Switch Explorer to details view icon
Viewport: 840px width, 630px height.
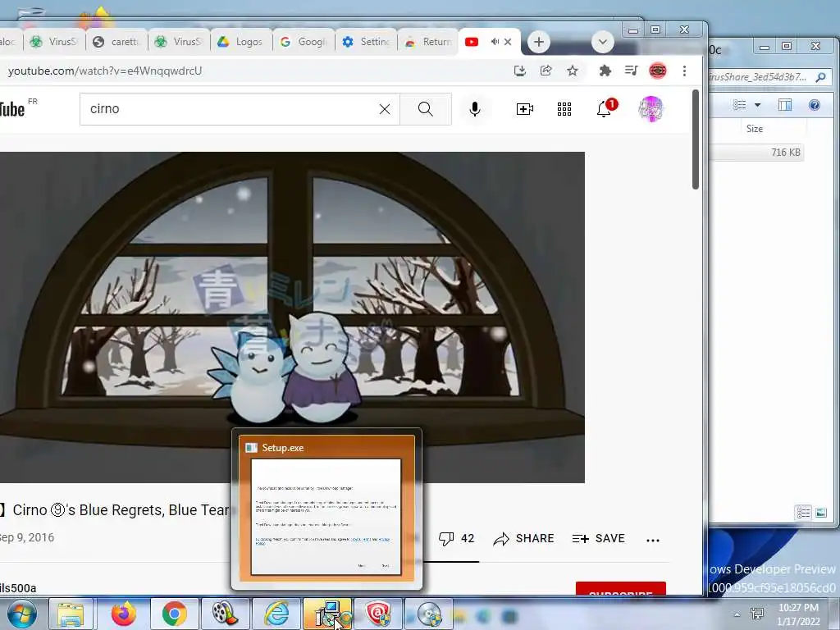coord(803,514)
